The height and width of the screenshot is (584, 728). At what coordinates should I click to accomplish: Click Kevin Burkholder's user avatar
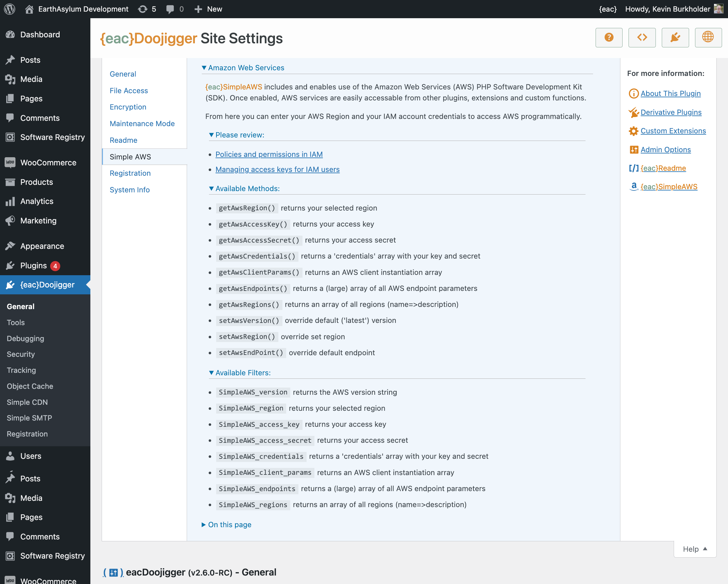pos(718,9)
